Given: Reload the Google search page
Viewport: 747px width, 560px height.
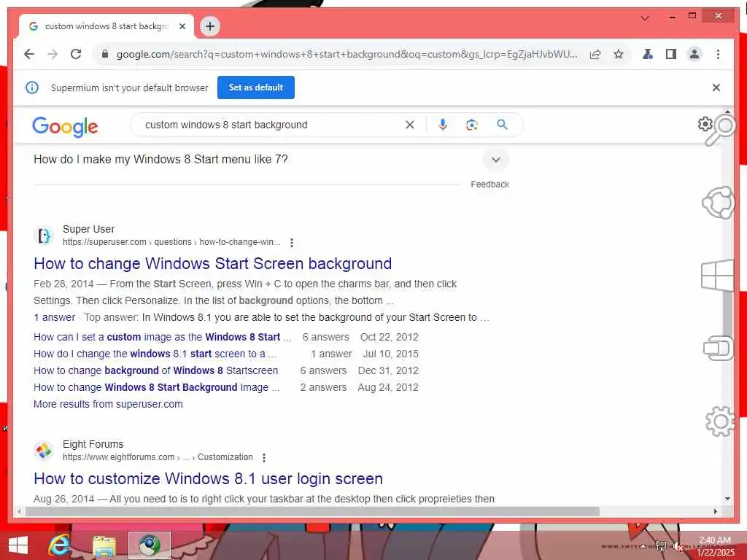Looking at the screenshot, I should (76, 54).
